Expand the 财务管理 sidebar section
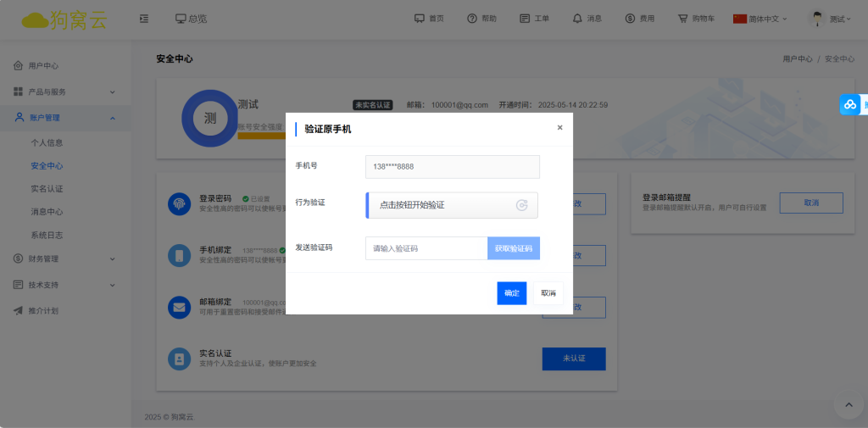Screen dimensions: 868x428 (65, 258)
